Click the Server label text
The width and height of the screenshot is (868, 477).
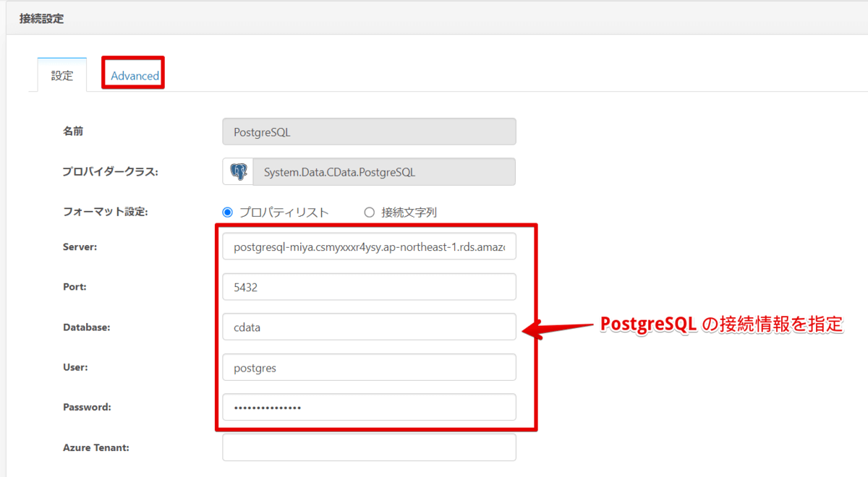[x=80, y=247]
